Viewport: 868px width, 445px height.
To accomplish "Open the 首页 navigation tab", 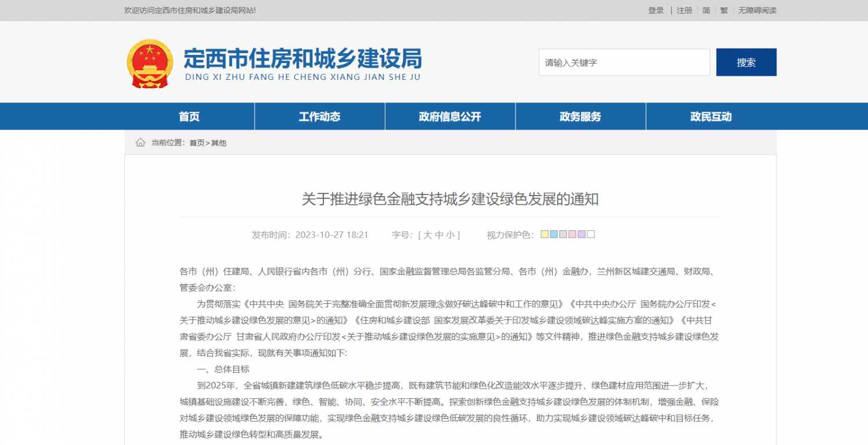I will point(189,116).
